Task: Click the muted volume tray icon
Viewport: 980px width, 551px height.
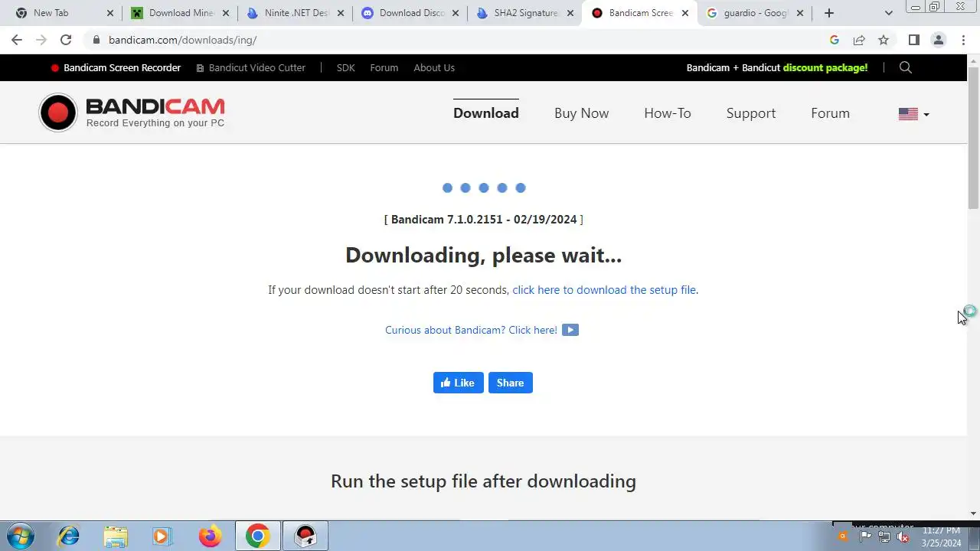Action: click(903, 537)
